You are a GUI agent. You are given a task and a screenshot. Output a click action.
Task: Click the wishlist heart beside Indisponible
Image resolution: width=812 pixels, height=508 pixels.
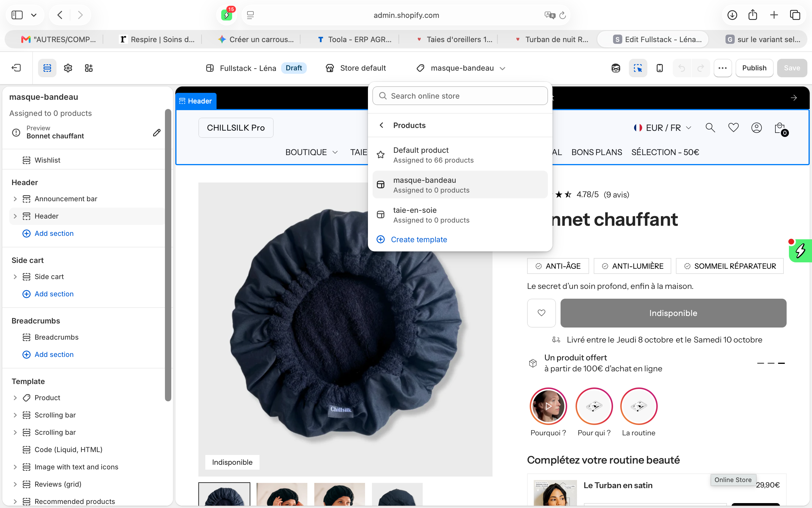[541, 313]
